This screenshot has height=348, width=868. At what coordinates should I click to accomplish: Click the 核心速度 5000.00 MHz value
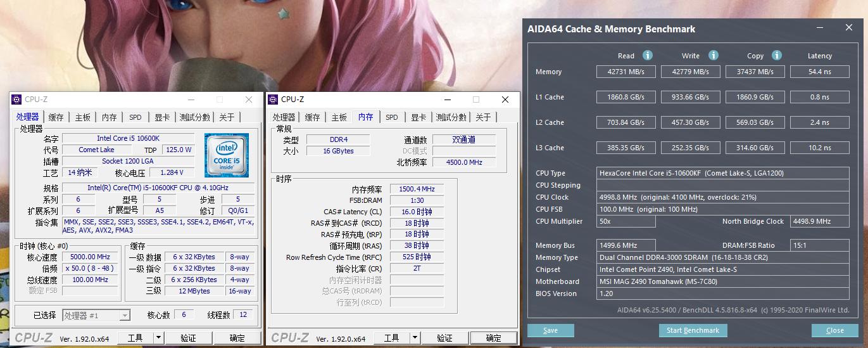pyautogui.click(x=90, y=257)
